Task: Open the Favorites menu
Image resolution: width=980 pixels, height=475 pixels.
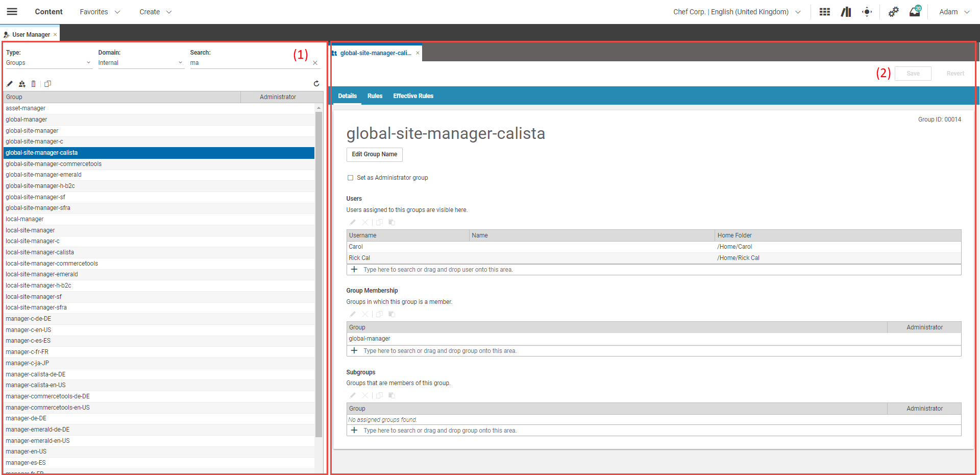Action: click(100, 12)
